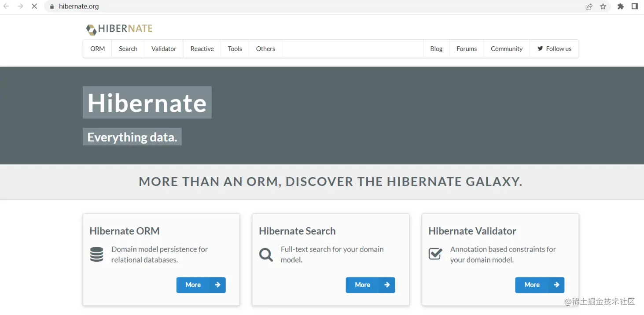
Task: Open the Tools menu item
Action: (235, 48)
